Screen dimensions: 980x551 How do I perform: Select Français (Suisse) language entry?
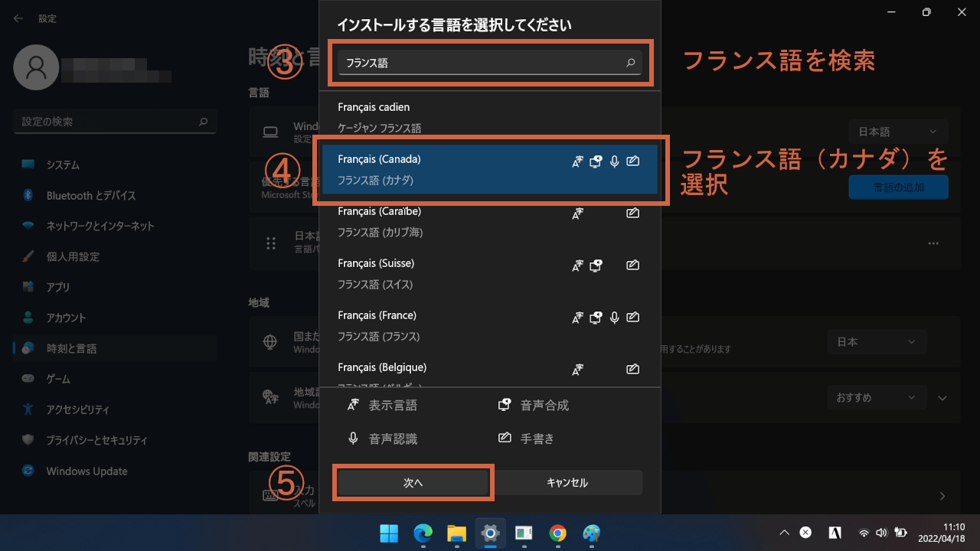pyautogui.click(x=490, y=273)
